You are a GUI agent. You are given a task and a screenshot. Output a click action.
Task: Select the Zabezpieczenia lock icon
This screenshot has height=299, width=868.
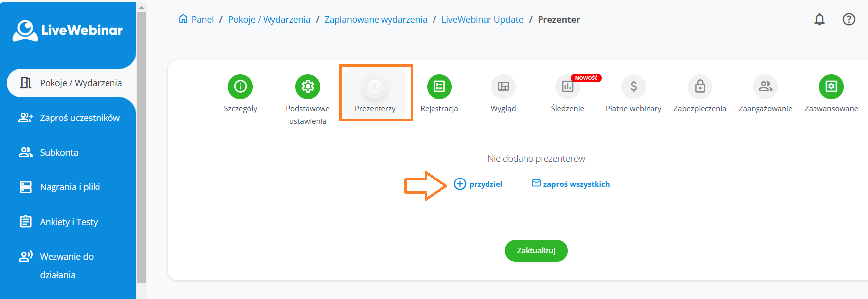tap(700, 87)
